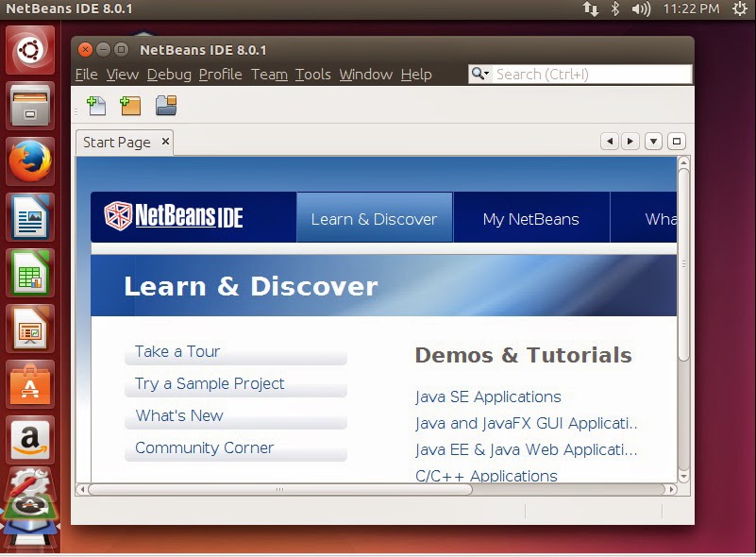Screen dimensions: 756x557
Task: Open the View menu
Action: pyautogui.click(x=123, y=75)
